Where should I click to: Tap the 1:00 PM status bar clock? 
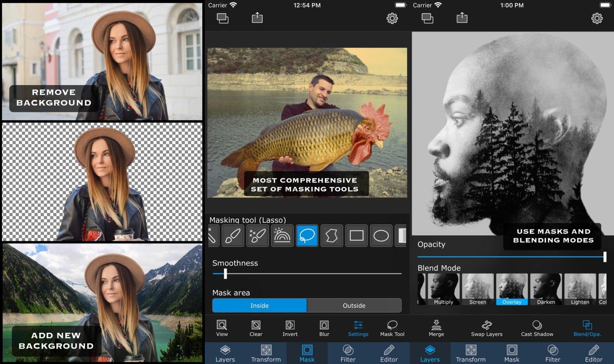pos(512,5)
